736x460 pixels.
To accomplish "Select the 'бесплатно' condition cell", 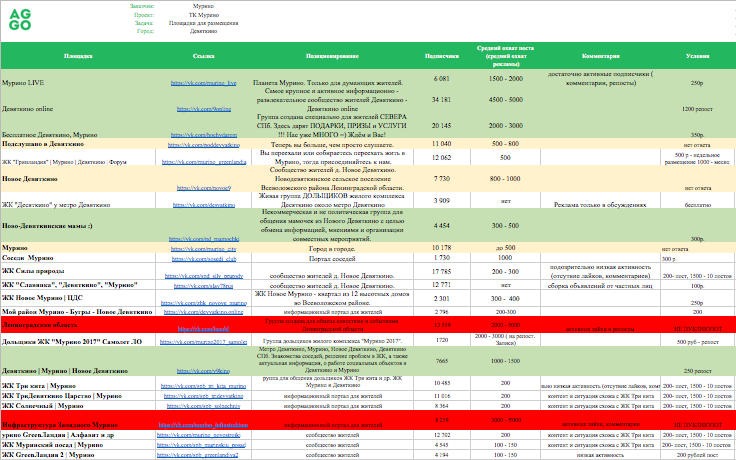I will 698,205.
